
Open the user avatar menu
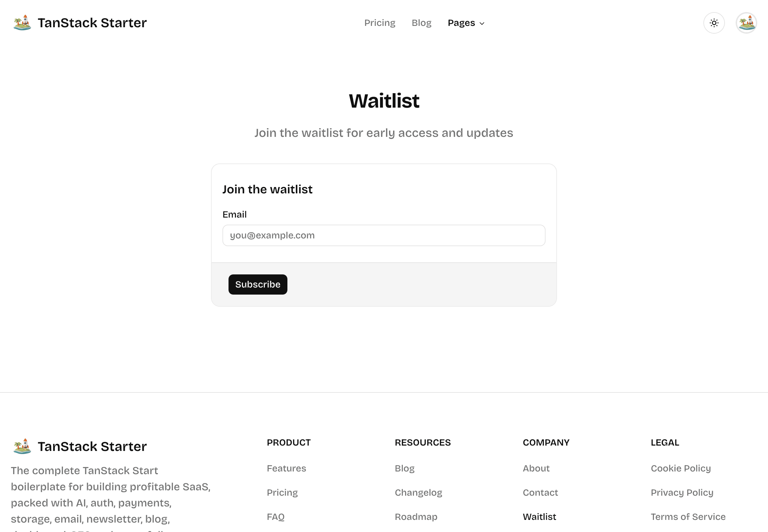(746, 23)
